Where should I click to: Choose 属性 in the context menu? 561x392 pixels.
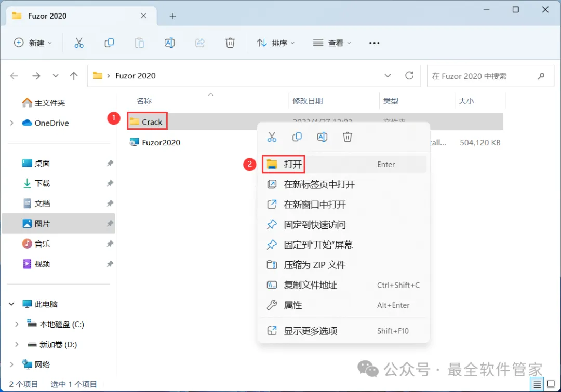click(343, 305)
